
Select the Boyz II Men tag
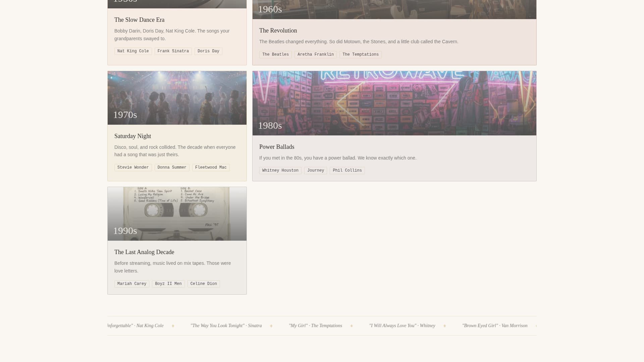[x=168, y=284]
